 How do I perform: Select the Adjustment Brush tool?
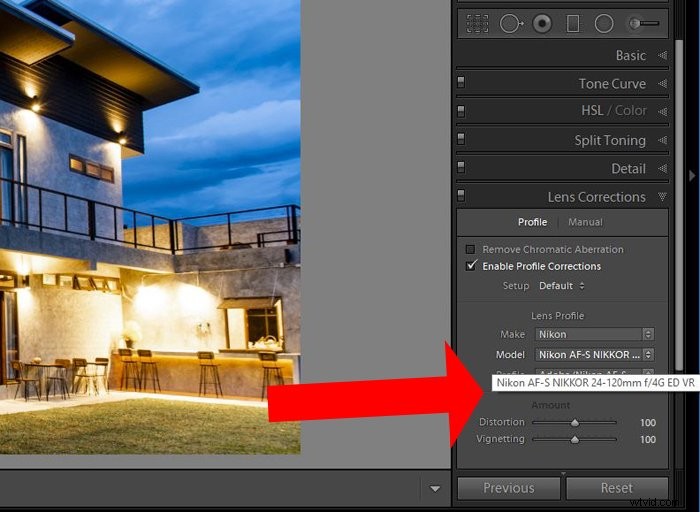[x=643, y=23]
